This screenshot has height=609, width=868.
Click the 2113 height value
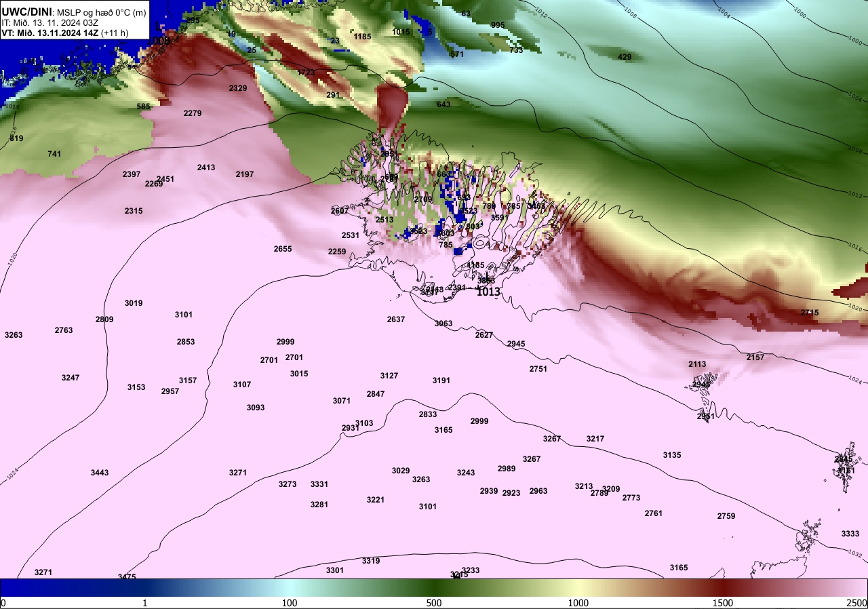pos(697,364)
